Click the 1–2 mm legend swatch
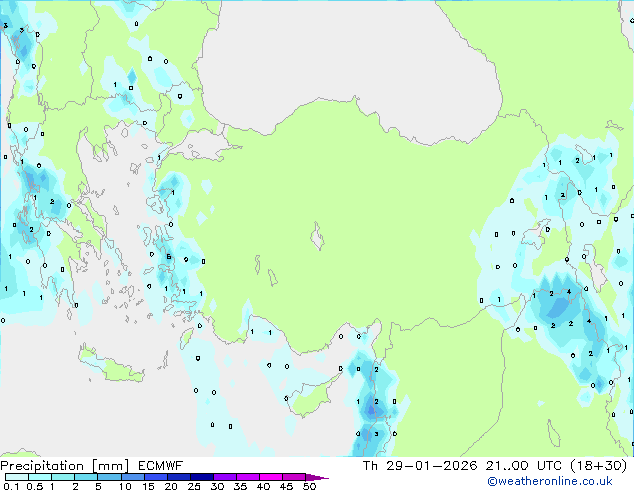This screenshot has height=490, width=634. (x=63, y=477)
